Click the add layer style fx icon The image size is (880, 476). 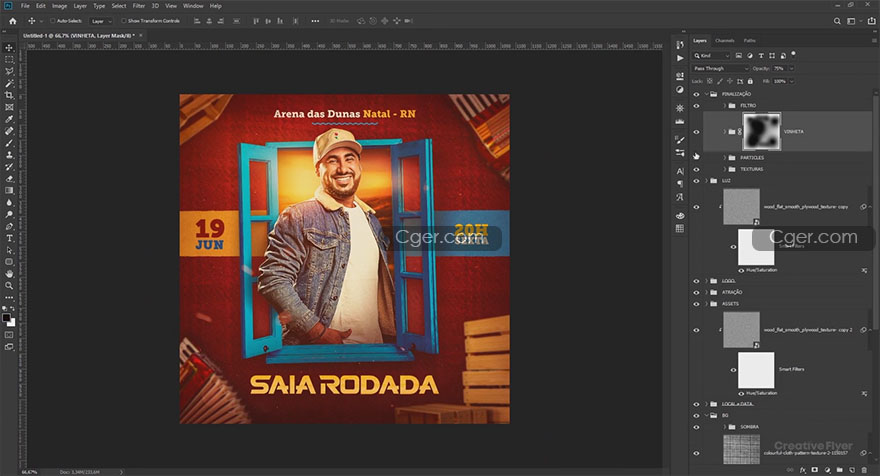coord(803,470)
